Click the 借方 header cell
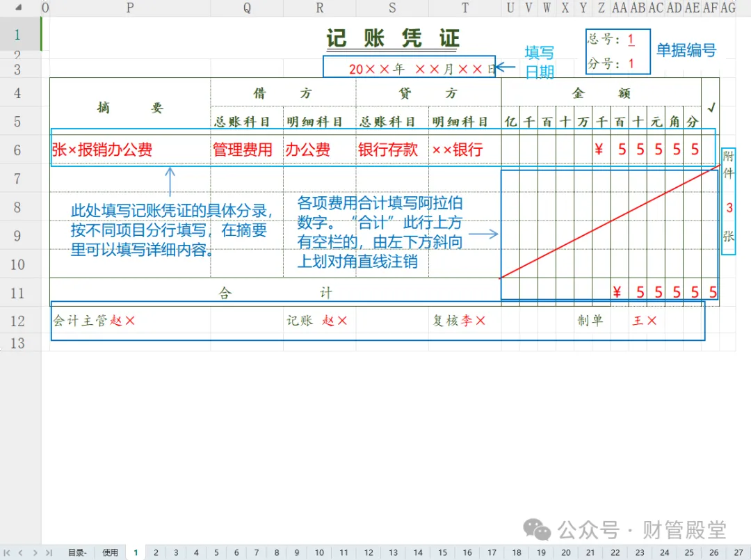Image resolution: width=751 pixels, height=560 pixels. pyautogui.click(x=283, y=93)
